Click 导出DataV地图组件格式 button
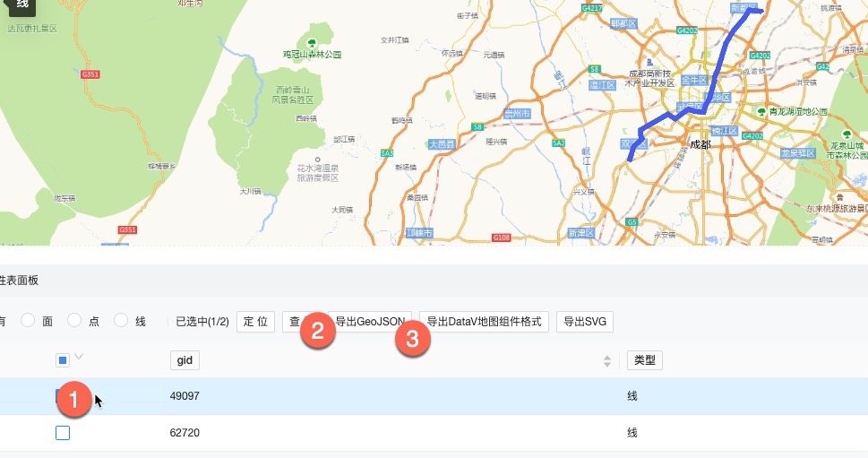The image size is (868, 458). tap(484, 321)
